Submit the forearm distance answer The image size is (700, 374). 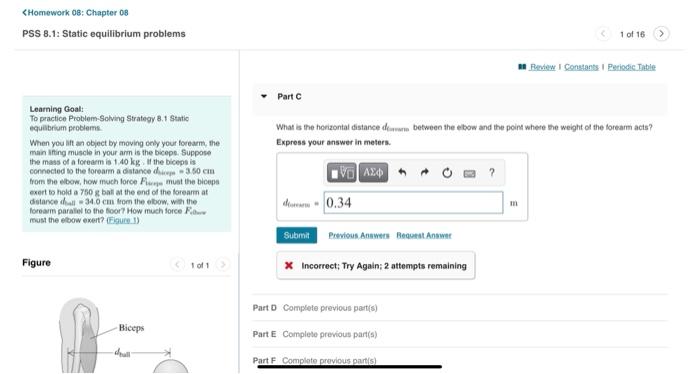296,235
